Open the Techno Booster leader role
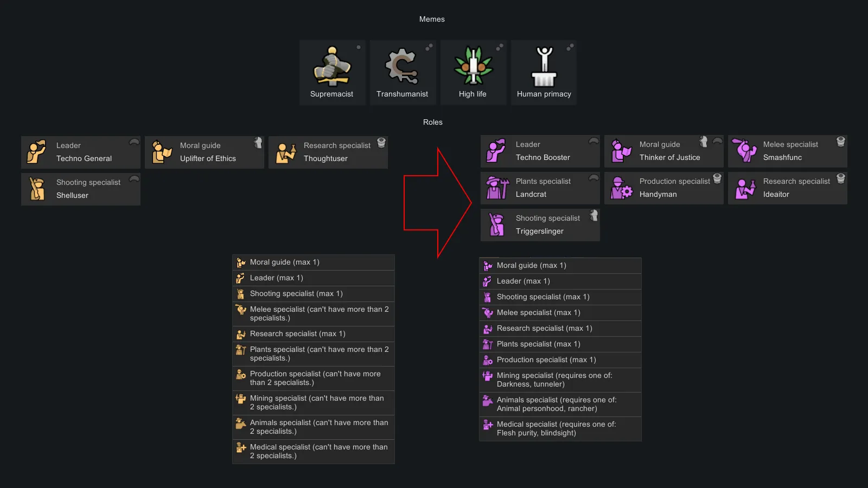 [540, 151]
